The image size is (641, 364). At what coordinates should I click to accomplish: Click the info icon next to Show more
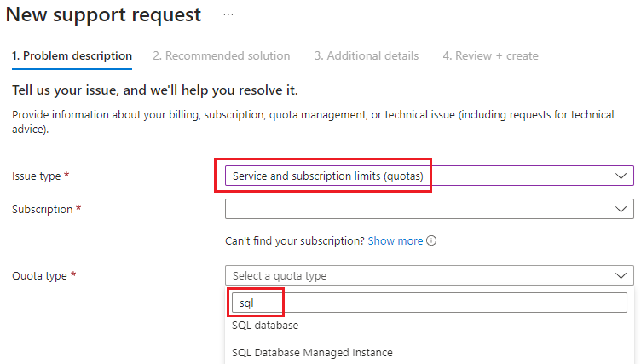click(x=431, y=240)
